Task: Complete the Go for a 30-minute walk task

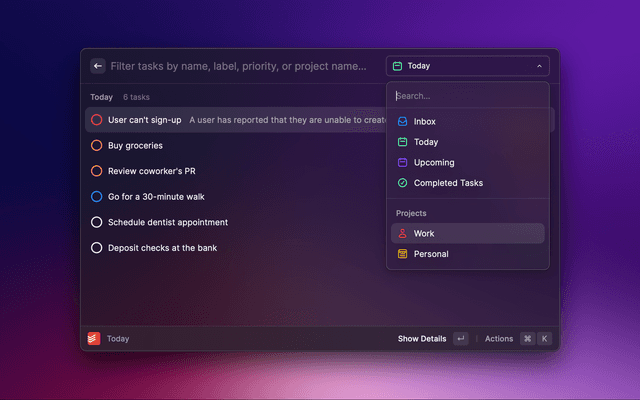Action: [96, 197]
